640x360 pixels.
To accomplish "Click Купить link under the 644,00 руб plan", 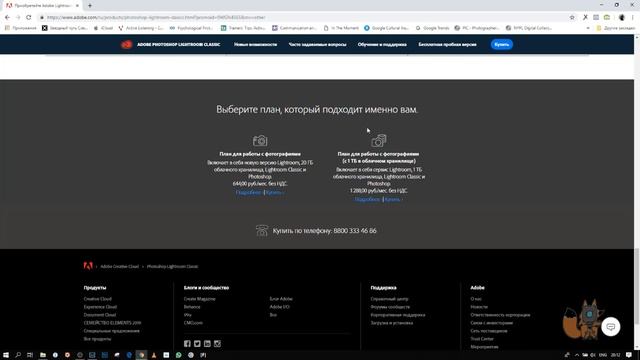I will (274, 192).
